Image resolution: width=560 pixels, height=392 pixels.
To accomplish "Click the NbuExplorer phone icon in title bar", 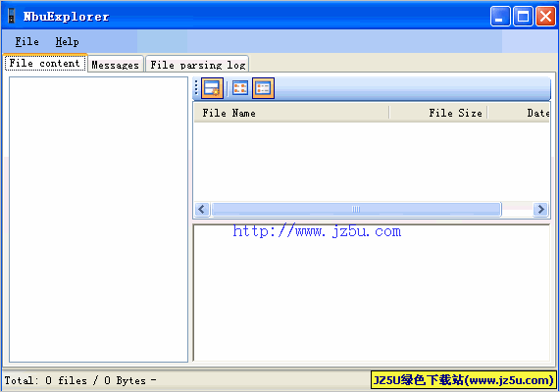I will (x=12, y=16).
